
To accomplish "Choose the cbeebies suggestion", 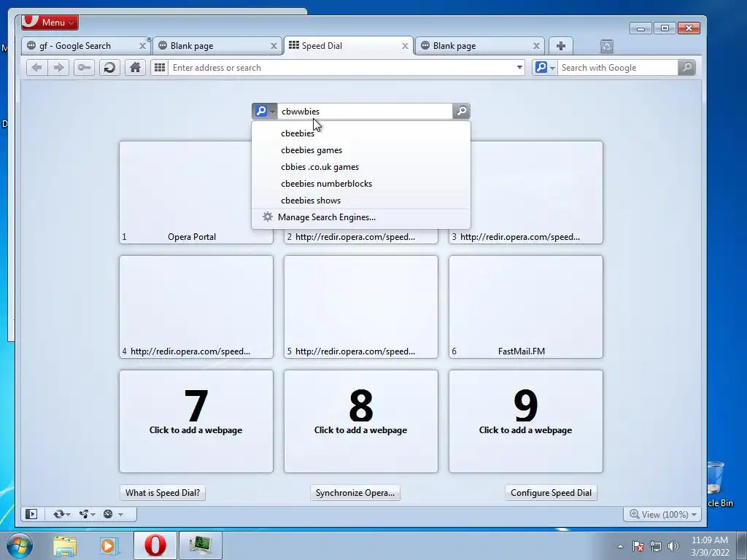I will (360, 133).
